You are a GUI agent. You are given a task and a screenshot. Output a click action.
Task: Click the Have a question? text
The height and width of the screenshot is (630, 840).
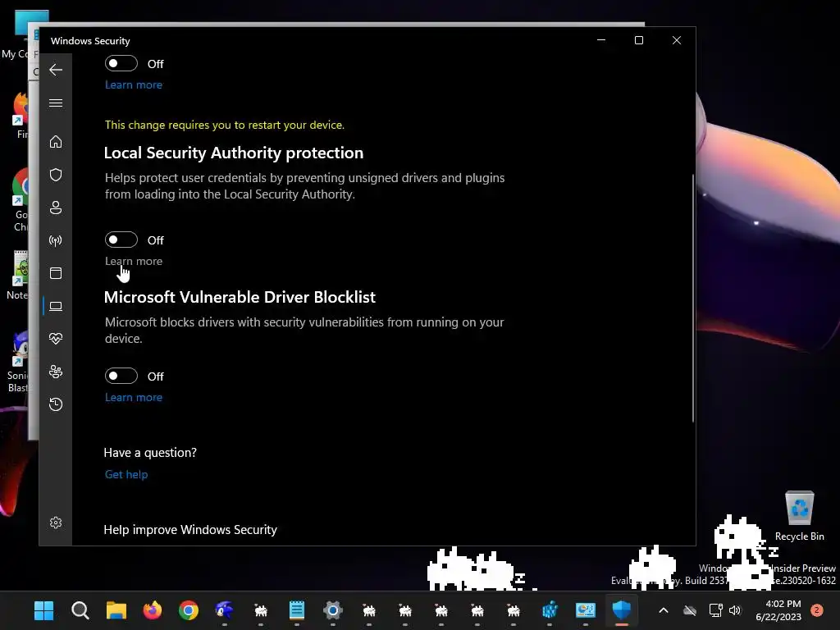pos(150,453)
